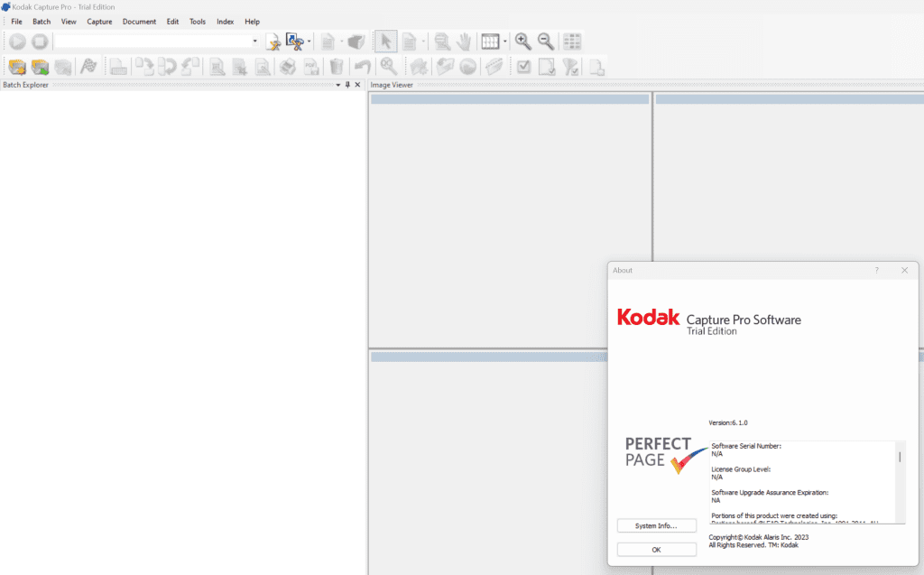This screenshot has width=924, height=575.
Task: Click the round Stop scan button
Action: click(40, 42)
